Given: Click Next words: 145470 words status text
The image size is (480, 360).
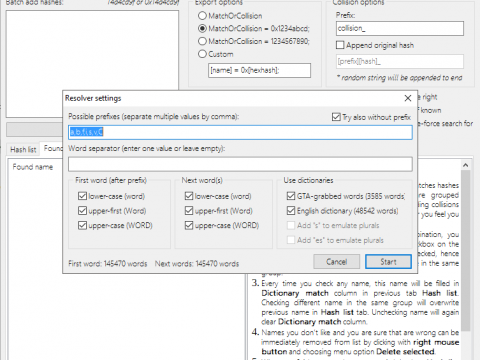Looking at the screenshot, I should (197, 264).
